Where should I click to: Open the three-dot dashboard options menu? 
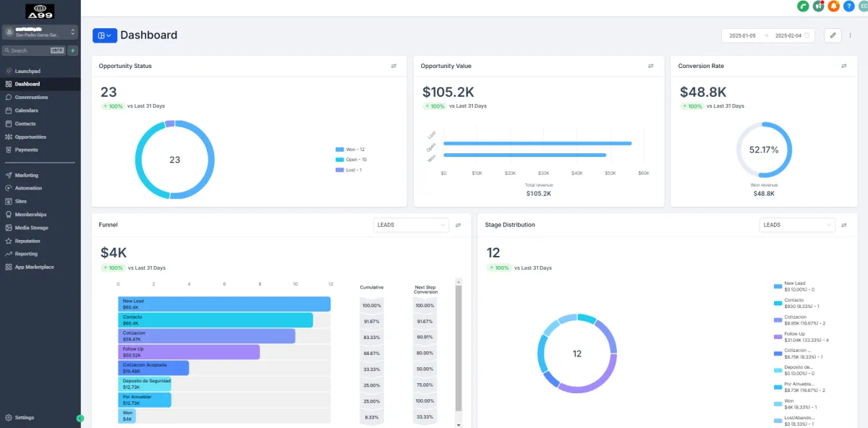(850, 35)
